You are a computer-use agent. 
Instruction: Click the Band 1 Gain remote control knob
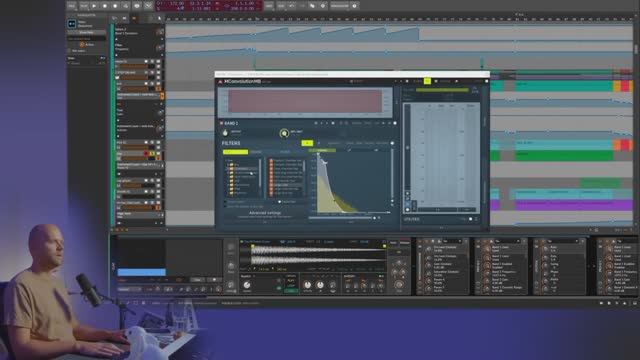486,281
